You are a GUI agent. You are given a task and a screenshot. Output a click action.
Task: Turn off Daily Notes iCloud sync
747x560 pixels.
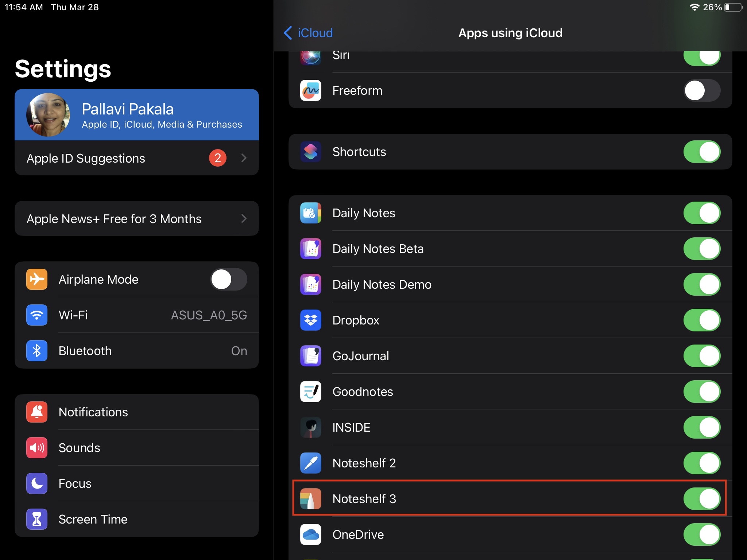click(702, 213)
